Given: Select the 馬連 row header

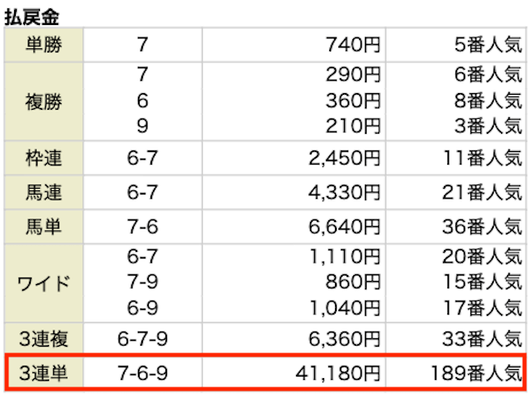Looking at the screenshot, I should 44,192.
